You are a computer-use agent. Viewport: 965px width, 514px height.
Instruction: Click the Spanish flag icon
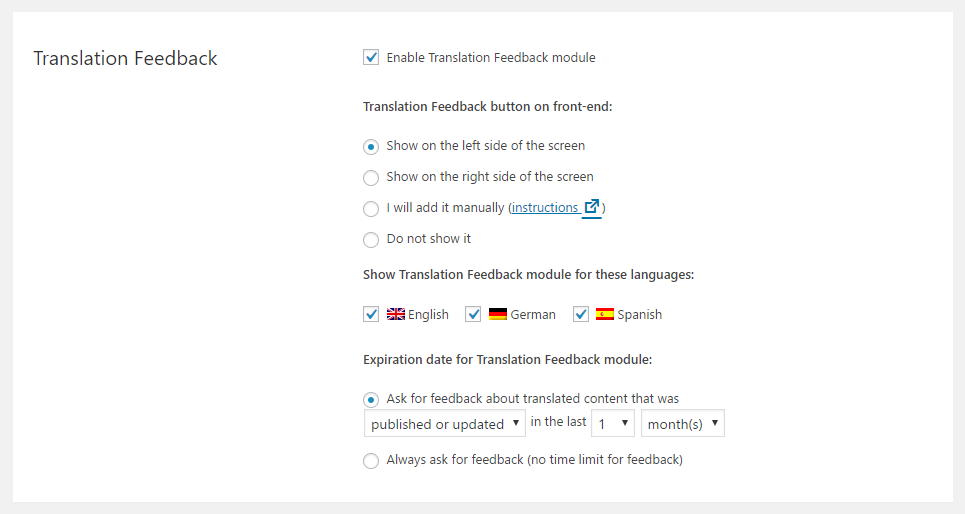[x=605, y=315]
